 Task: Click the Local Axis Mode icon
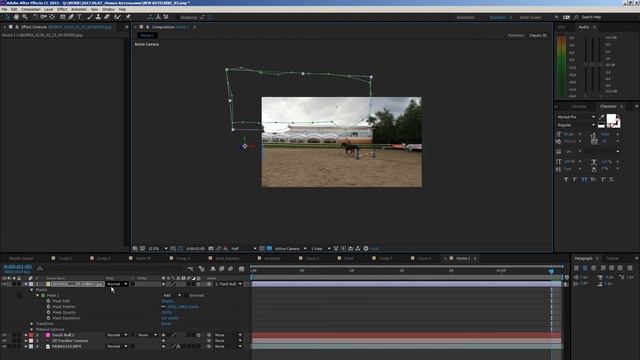[x=151, y=17]
